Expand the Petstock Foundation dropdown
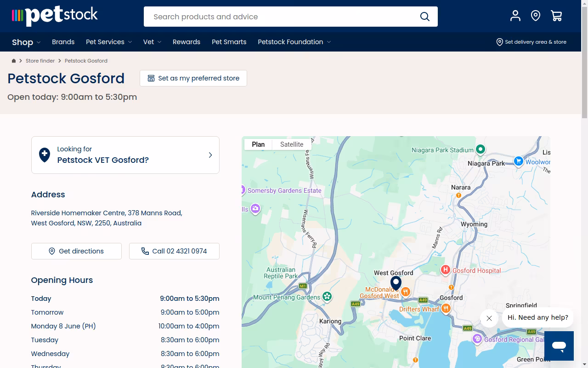This screenshot has width=588, height=368. tap(294, 42)
